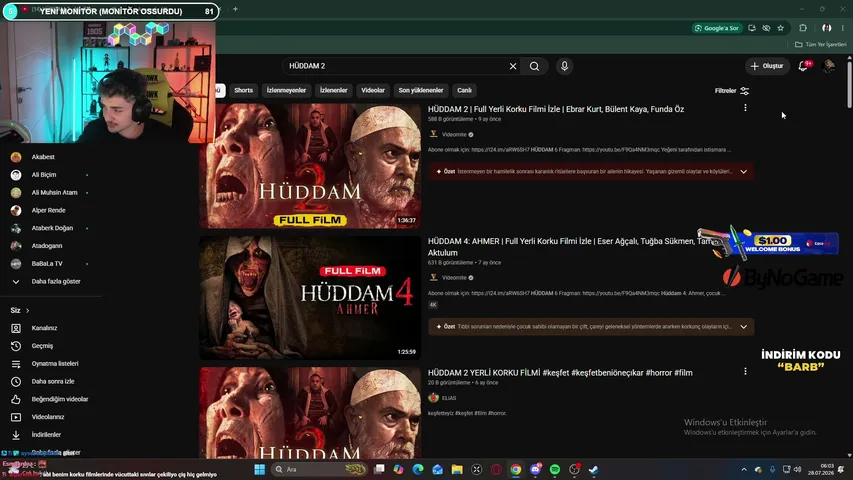The width and height of the screenshot is (853, 480).
Task: Open HÜDDAM 4: AHMER video title
Action: 570,247
